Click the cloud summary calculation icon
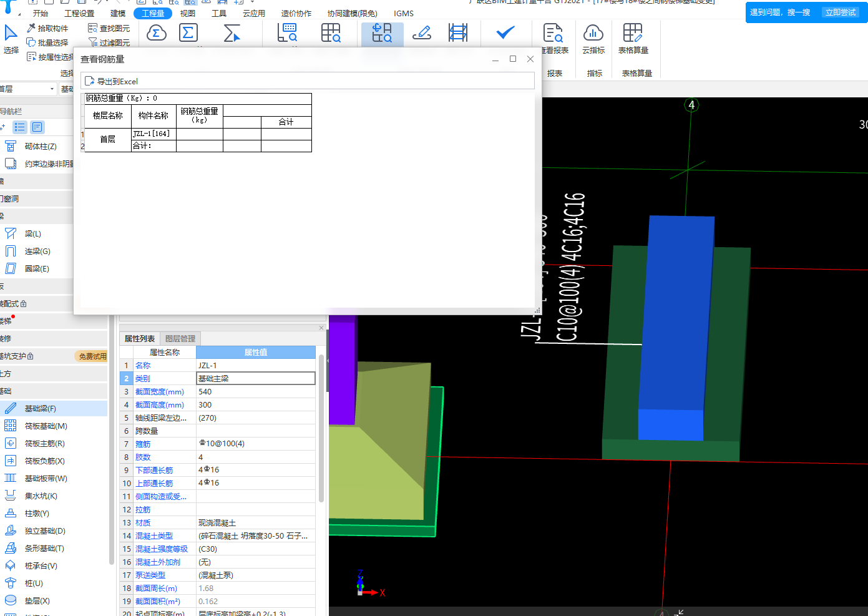Viewport: 868px width, 616px height. point(156,33)
